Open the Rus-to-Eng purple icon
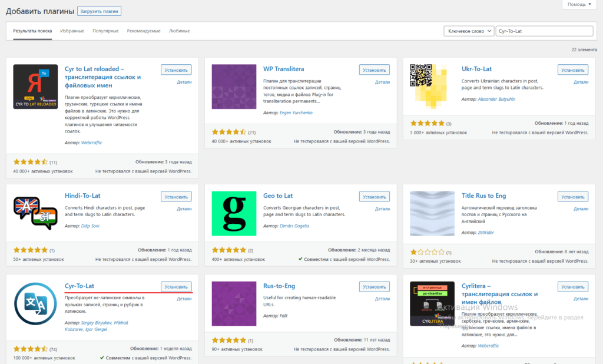The height and width of the screenshot is (364, 603). click(x=234, y=303)
